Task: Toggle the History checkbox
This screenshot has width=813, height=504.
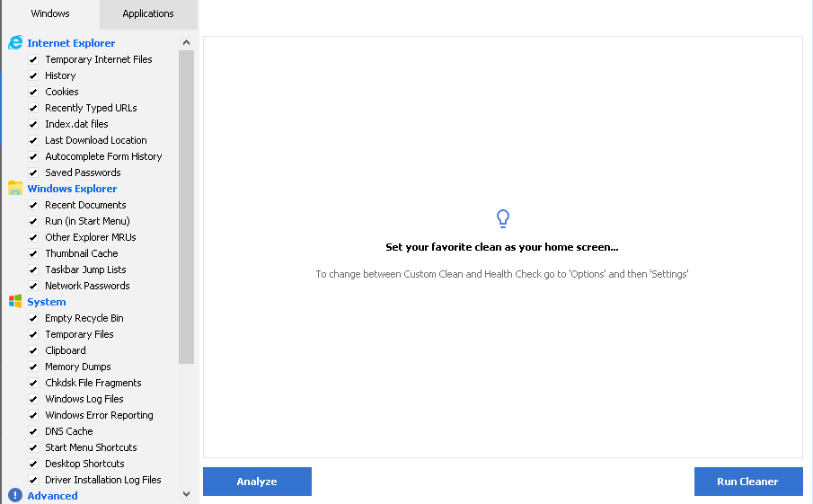Action: tap(33, 75)
